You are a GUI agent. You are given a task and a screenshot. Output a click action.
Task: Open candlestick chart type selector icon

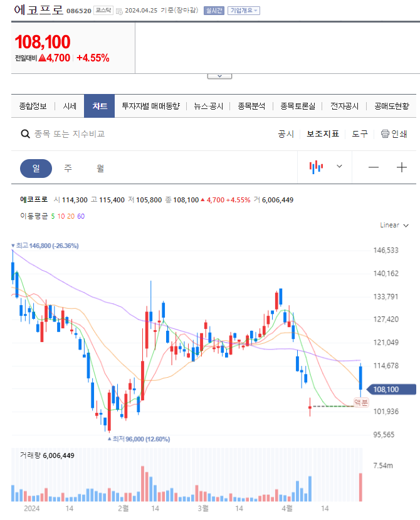point(317,167)
